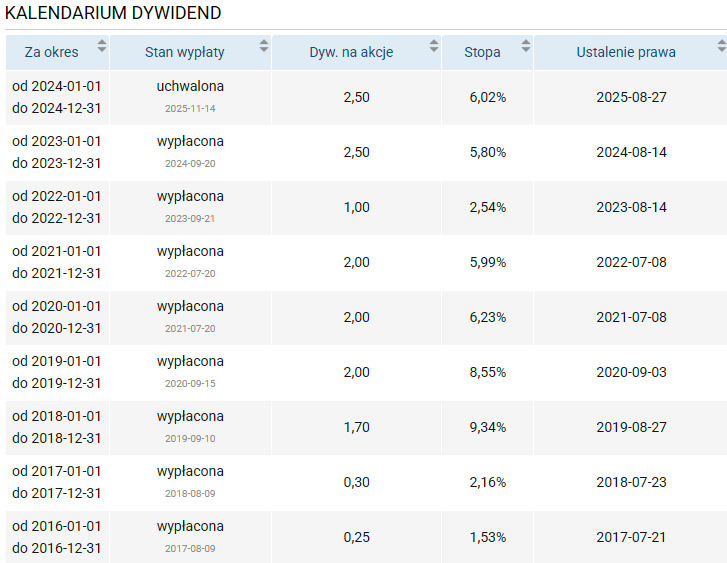Click sort arrows in Ustalenie prawa column
The height and width of the screenshot is (563, 727).
click(721, 46)
